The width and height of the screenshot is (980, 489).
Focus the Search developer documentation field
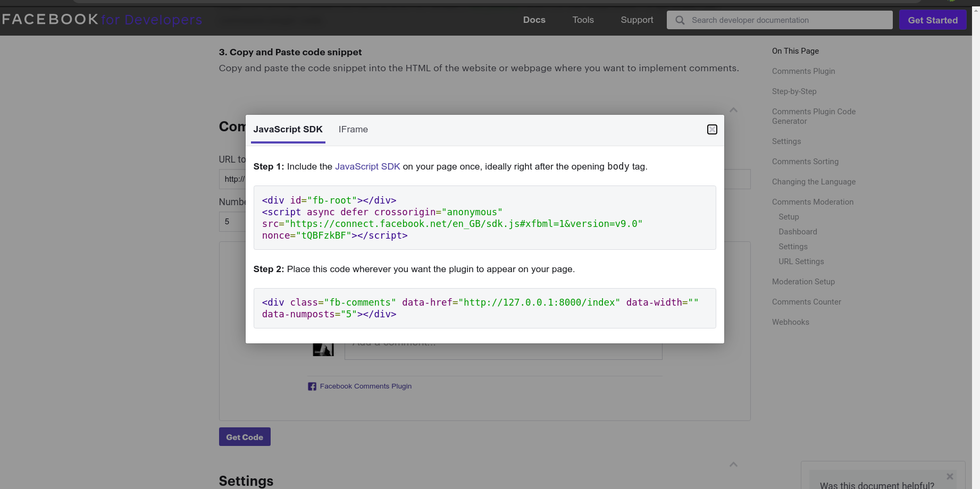click(780, 20)
